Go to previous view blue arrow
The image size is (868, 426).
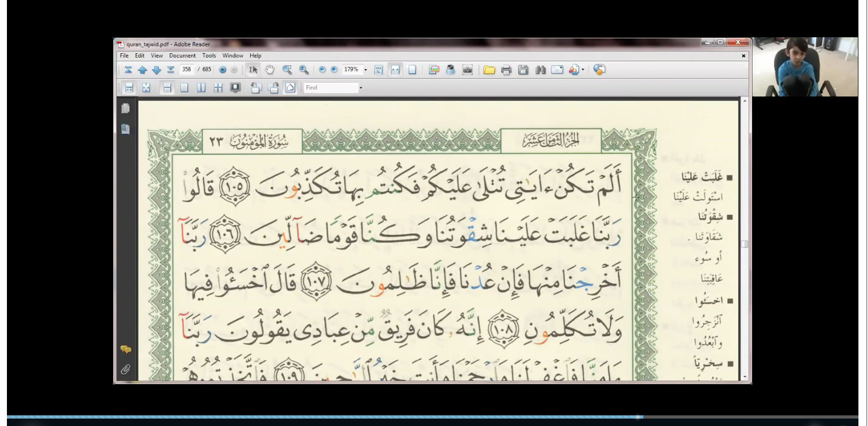click(222, 70)
